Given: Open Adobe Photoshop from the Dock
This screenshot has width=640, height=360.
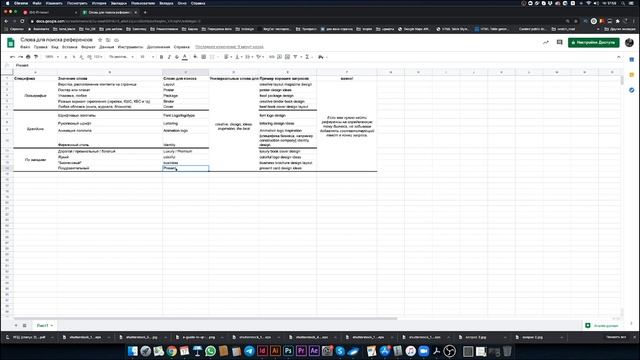Looking at the screenshot, I should pos(288,351).
